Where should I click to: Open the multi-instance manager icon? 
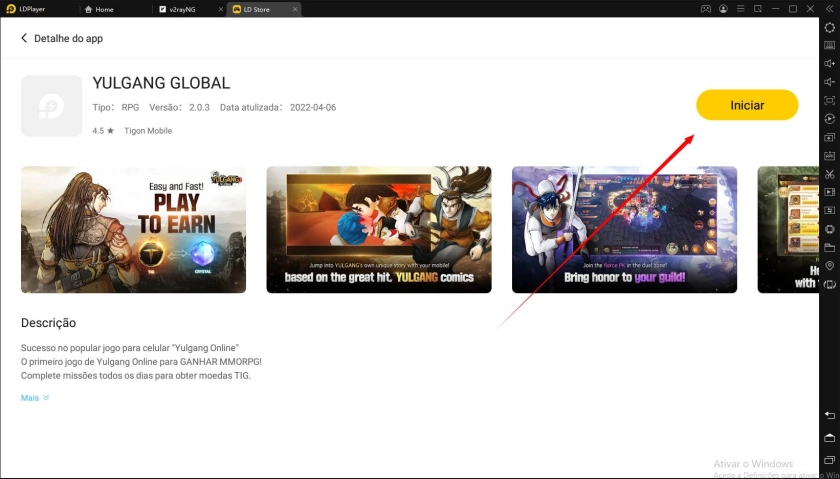[x=829, y=137]
